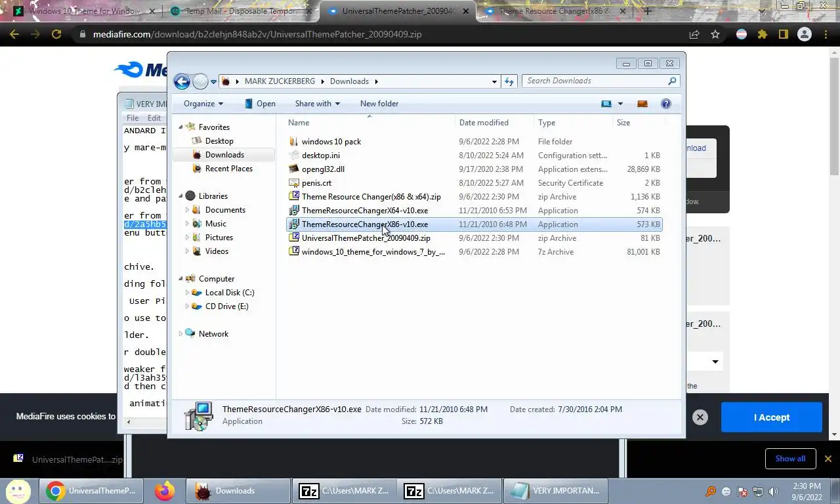Open Chrome extensions puzzle icon
The width and height of the screenshot is (840, 504).
point(762,34)
